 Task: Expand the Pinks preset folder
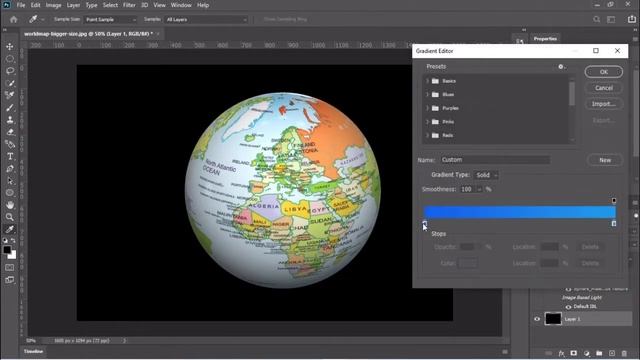pyautogui.click(x=427, y=122)
